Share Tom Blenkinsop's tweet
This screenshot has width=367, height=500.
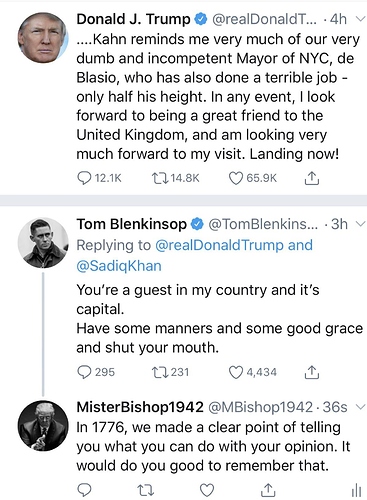[312, 372]
